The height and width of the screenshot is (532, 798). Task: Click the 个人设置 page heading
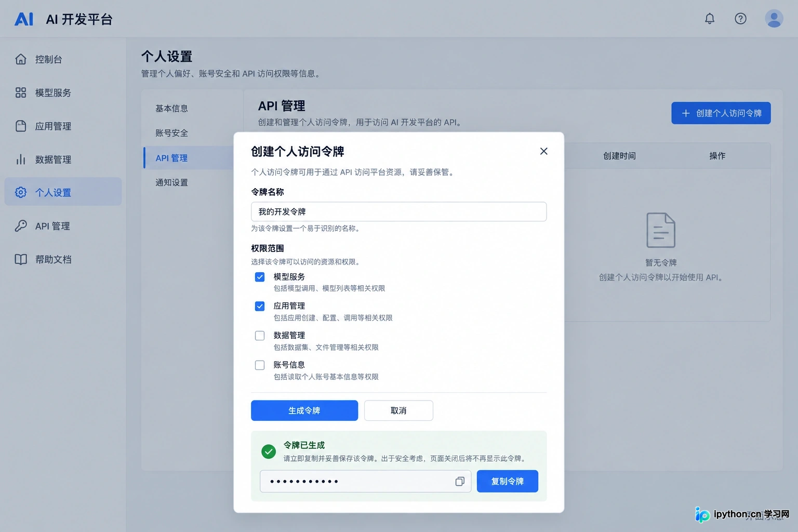point(167,56)
